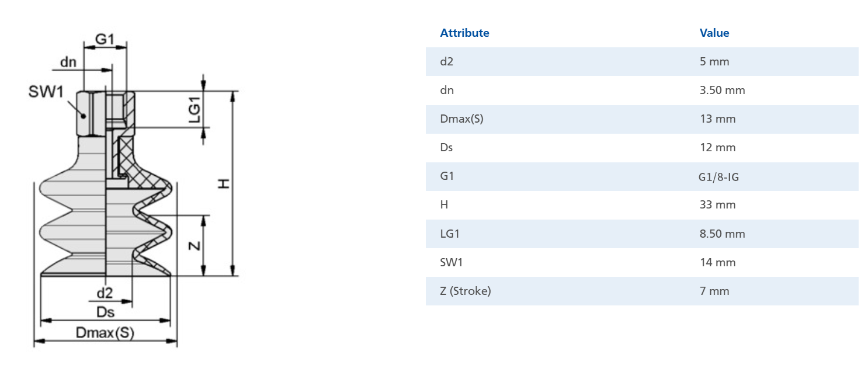This screenshot has width=868, height=379.
Task: Click the 14 mm SW1 value
Action: point(717,262)
